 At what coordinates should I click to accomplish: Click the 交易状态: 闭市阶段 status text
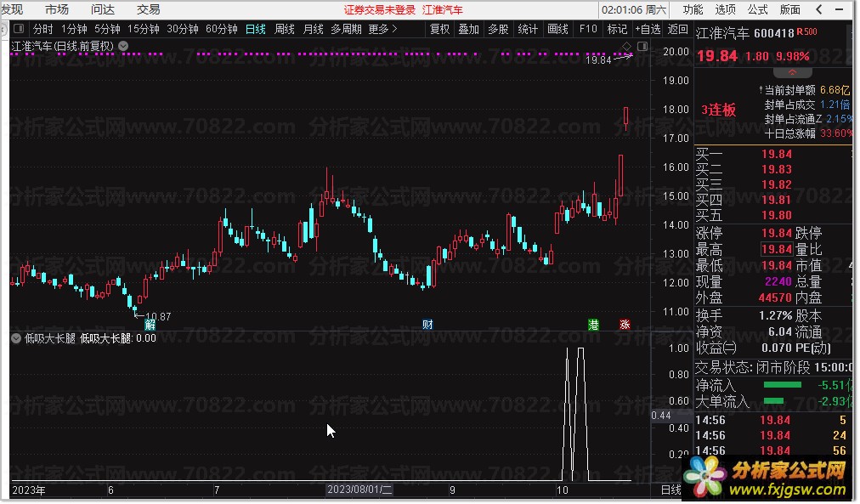[x=753, y=367]
